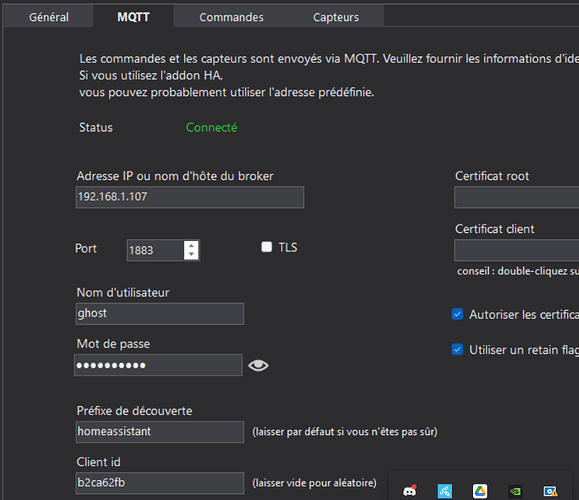Click the Nom d'utilisateur field
579x500 pixels.
coord(160,314)
